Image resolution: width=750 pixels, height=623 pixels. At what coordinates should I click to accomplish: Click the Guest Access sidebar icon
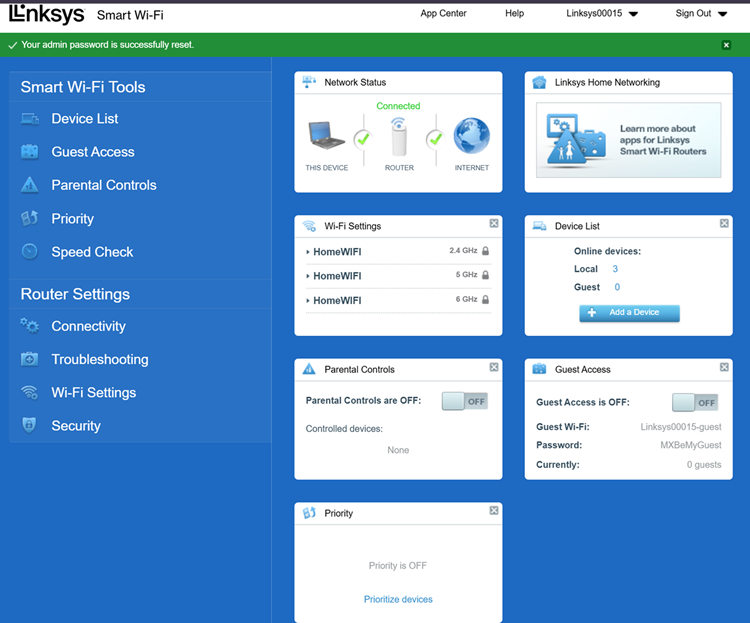30,152
